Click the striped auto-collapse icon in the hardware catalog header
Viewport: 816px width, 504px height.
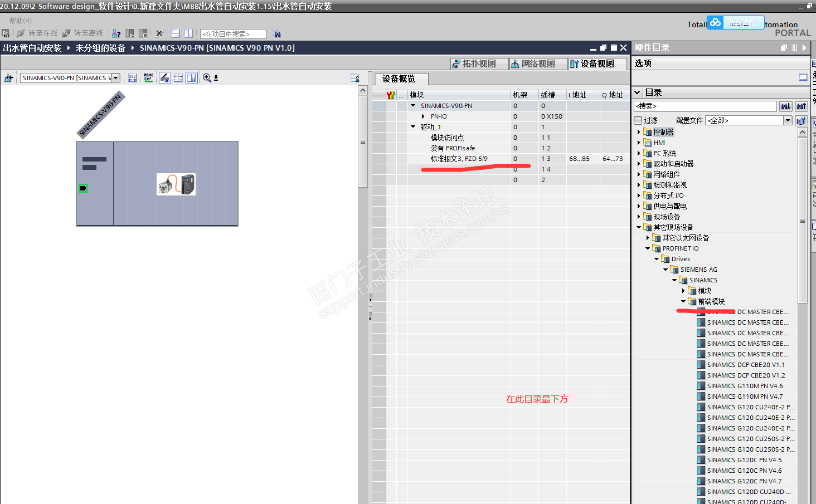pyautogui.click(x=794, y=48)
